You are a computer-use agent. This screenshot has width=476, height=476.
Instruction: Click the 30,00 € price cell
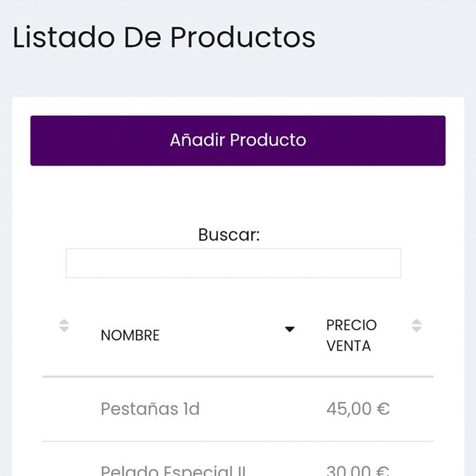coord(357,470)
